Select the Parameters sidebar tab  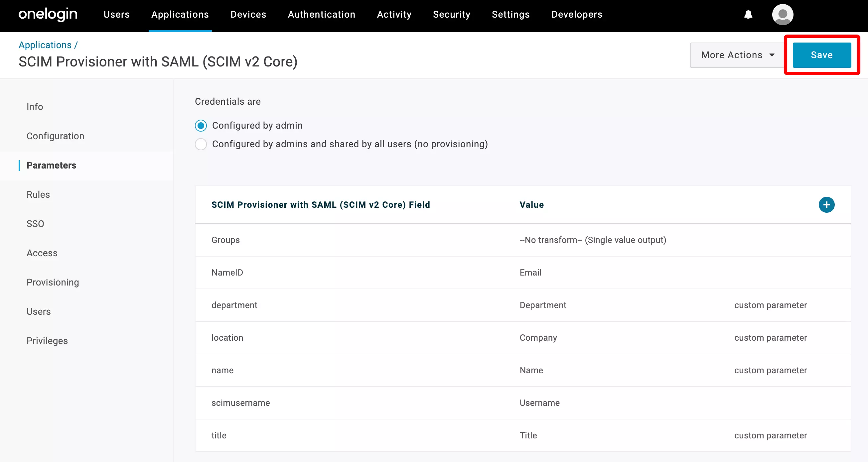point(51,165)
